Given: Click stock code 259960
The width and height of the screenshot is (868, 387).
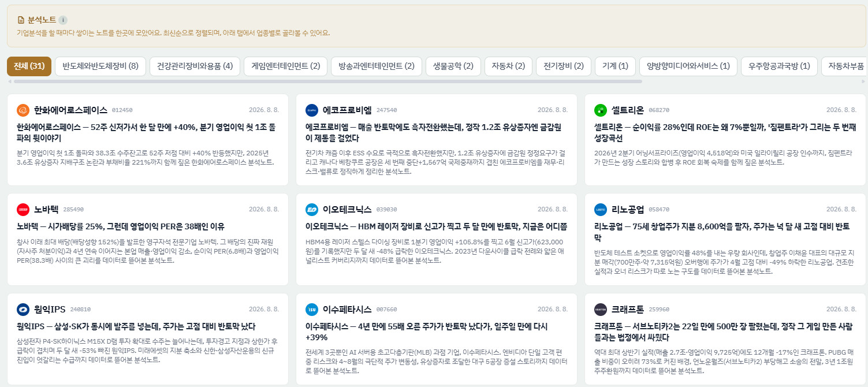Looking at the screenshot, I should [x=659, y=310].
